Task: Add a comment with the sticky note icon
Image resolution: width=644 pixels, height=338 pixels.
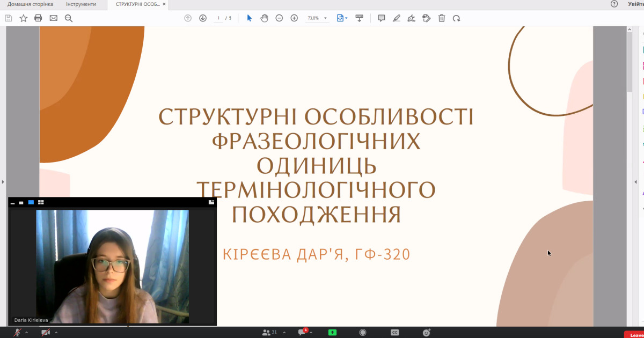Action: pos(382,18)
